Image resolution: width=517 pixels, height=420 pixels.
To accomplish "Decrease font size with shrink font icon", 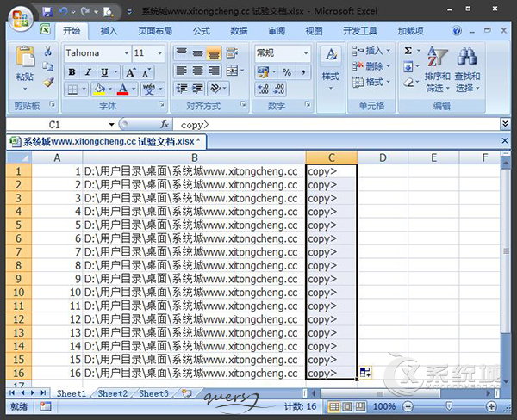I will 146,72.
